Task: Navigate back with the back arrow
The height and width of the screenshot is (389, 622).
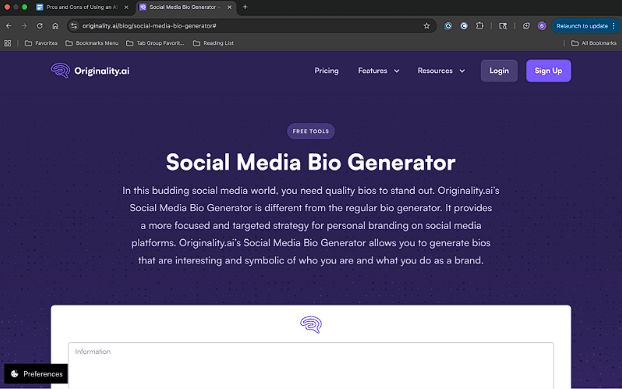Action: point(9,26)
